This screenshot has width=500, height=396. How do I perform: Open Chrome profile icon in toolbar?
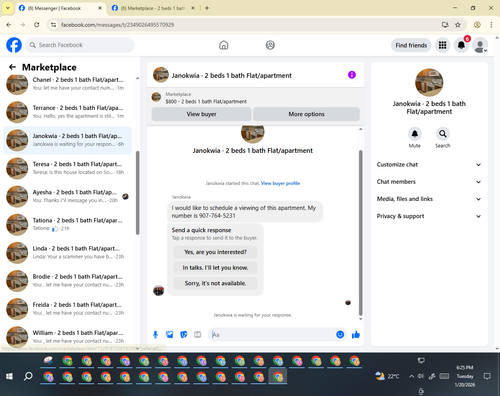pos(477,25)
